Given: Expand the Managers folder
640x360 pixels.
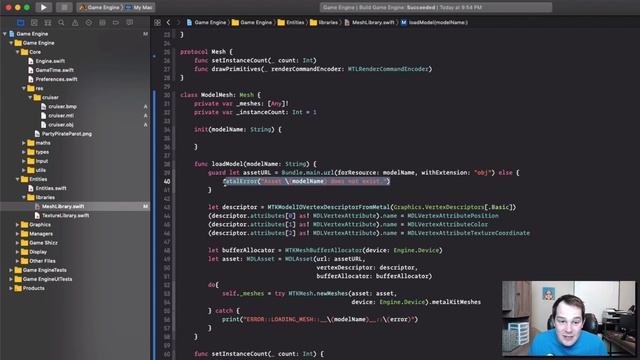Looking at the screenshot, I should click(18, 233).
